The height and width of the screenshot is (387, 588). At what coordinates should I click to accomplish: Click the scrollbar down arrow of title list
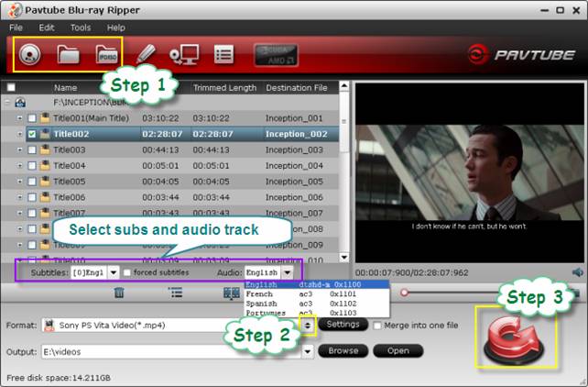[x=343, y=257]
